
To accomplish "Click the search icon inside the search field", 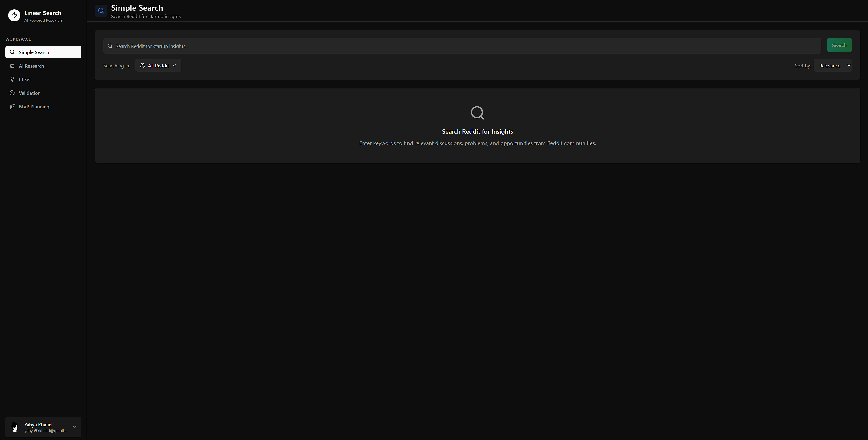I will click(110, 46).
